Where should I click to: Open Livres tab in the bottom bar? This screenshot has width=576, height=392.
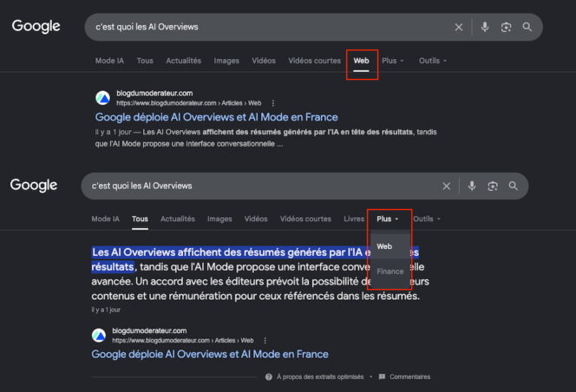tap(354, 219)
